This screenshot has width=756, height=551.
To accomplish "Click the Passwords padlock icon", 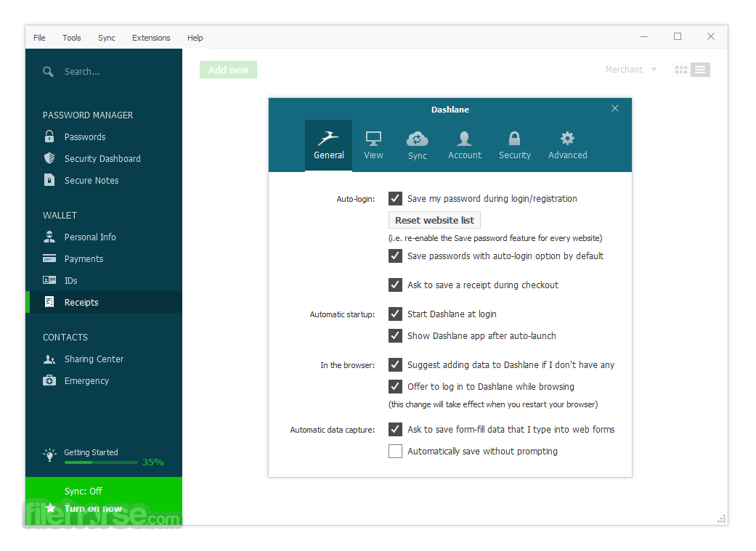I will click(x=49, y=136).
